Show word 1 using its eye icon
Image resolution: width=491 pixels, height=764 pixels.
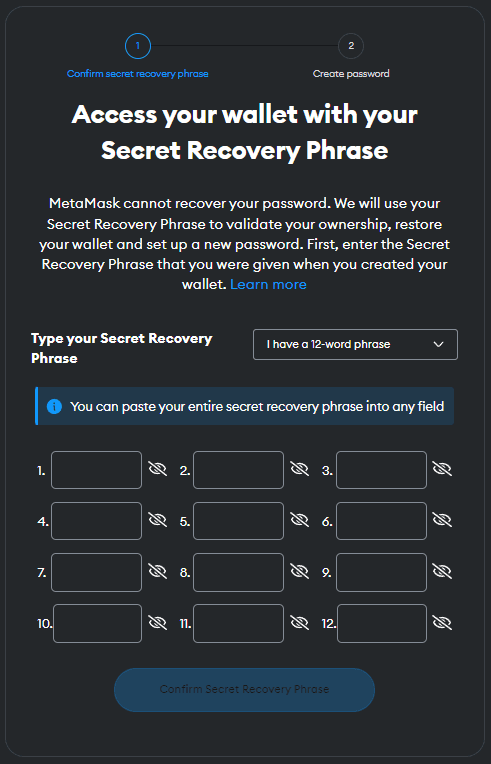pos(157,469)
